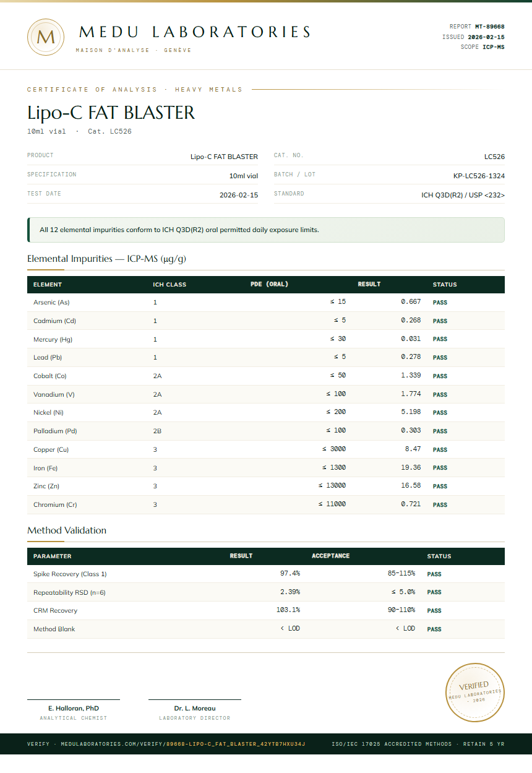
Task: Select the report number MT-89668
Action: click(489, 27)
